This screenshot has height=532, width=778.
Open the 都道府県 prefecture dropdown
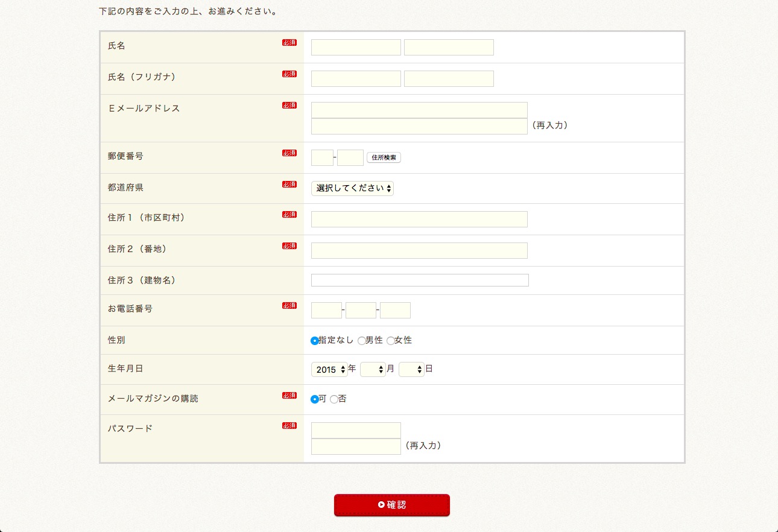point(352,188)
